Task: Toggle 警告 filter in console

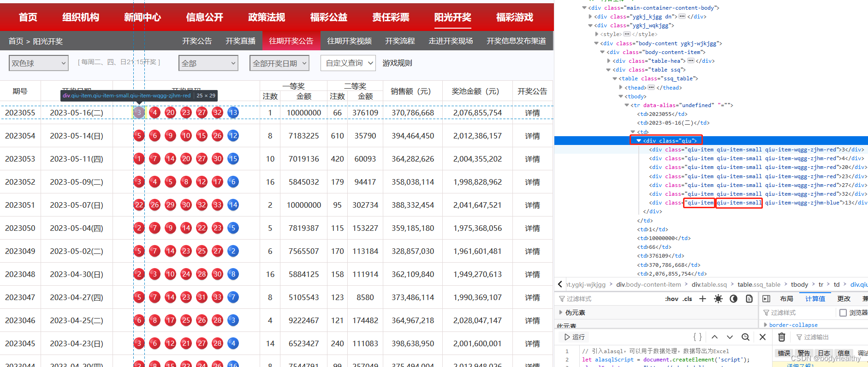Action: click(x=804, y=353)
